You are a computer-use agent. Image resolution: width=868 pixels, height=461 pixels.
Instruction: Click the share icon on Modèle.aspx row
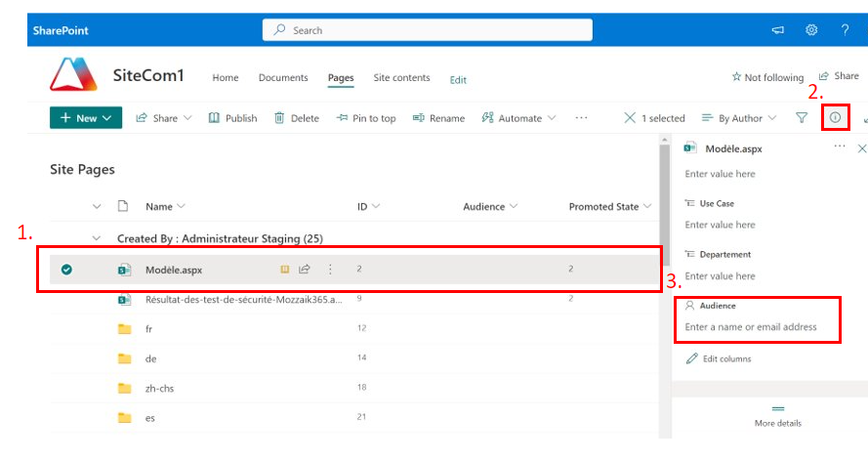pyautogui.click(x=305, y=269)
